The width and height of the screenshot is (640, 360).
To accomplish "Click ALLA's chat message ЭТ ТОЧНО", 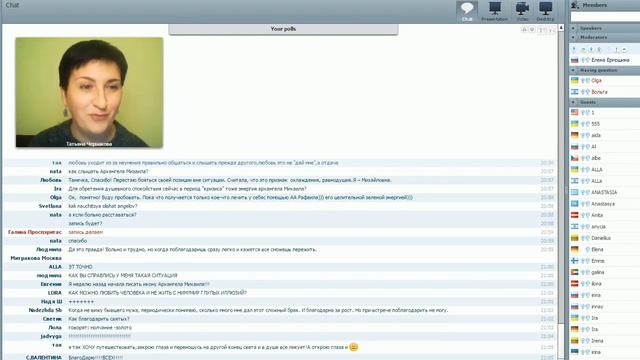I will coord(80,267).
